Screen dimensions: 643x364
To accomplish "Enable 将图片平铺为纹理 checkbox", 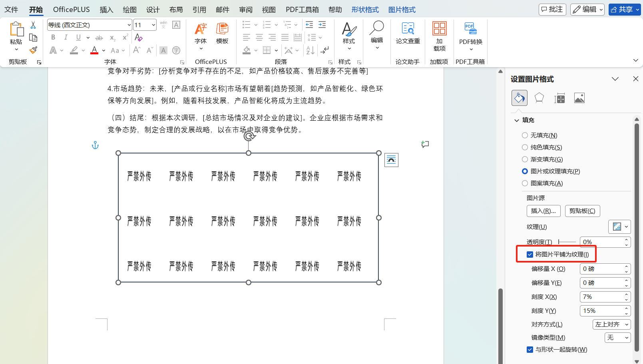I will 530,254.
